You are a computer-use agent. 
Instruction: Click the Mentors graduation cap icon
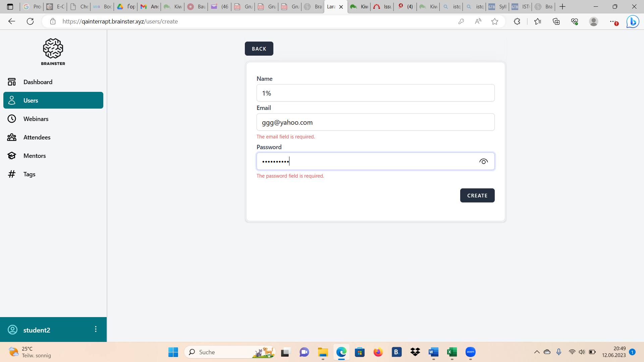[12, 156]
